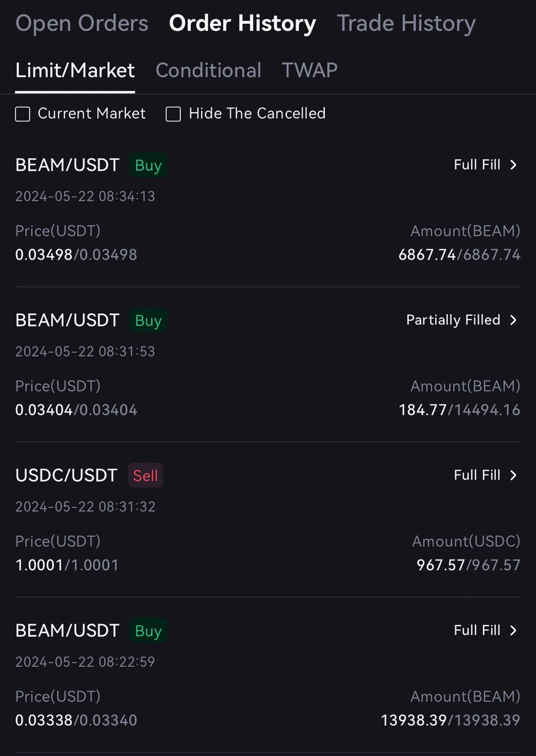This screenshot has height=756, width=536.
Task: Open the Conditional orders sub-tab
Action: click(208, 70)
